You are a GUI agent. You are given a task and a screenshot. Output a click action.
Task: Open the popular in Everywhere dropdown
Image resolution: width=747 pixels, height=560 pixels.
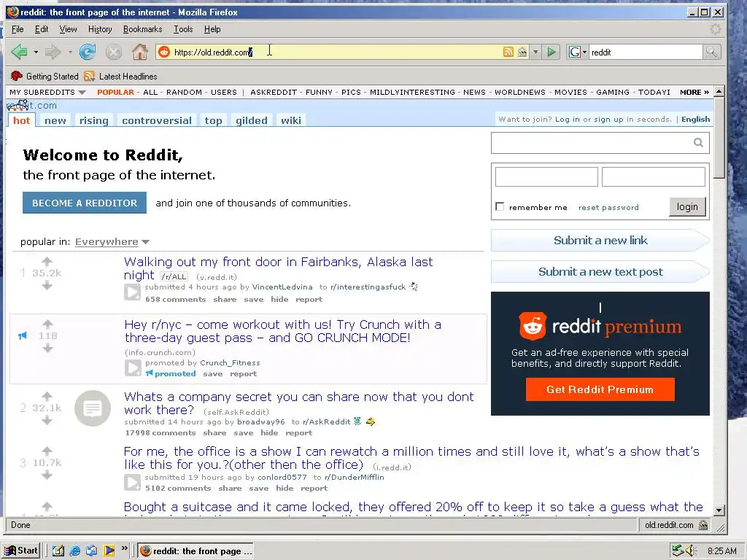tap(112, 241)
